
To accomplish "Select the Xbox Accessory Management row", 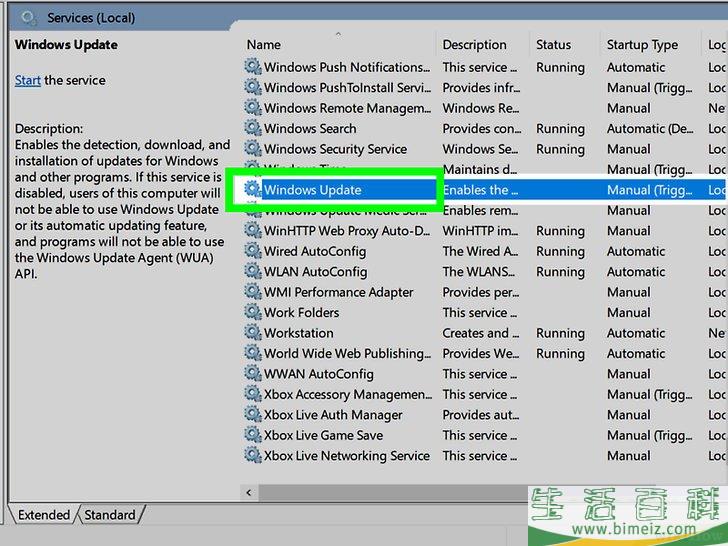I will click(485, 394).
